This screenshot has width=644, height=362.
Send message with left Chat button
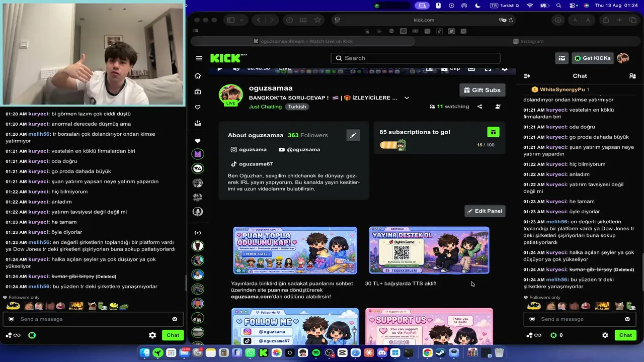pyautogui.click(x=173, y=335)
